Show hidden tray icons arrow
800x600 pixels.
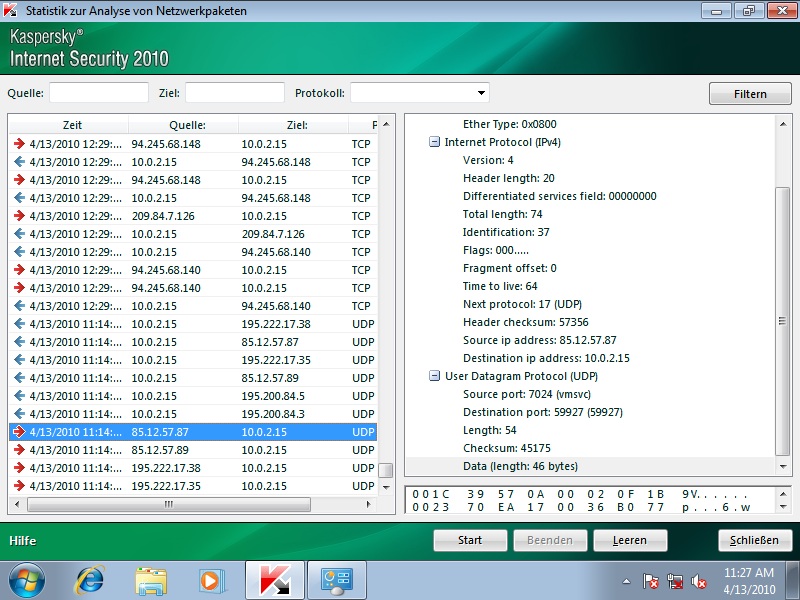click(627, 581)
